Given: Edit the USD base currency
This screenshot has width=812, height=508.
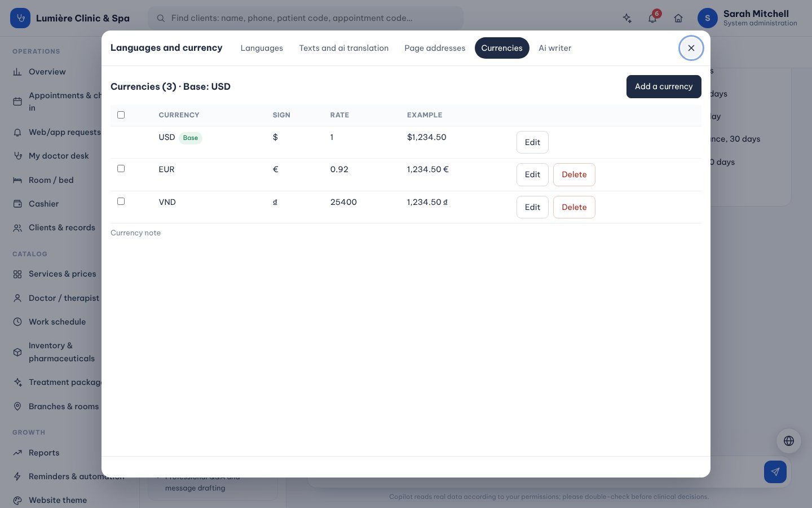Looking at the screenshot, I should [x=532, y=142].
